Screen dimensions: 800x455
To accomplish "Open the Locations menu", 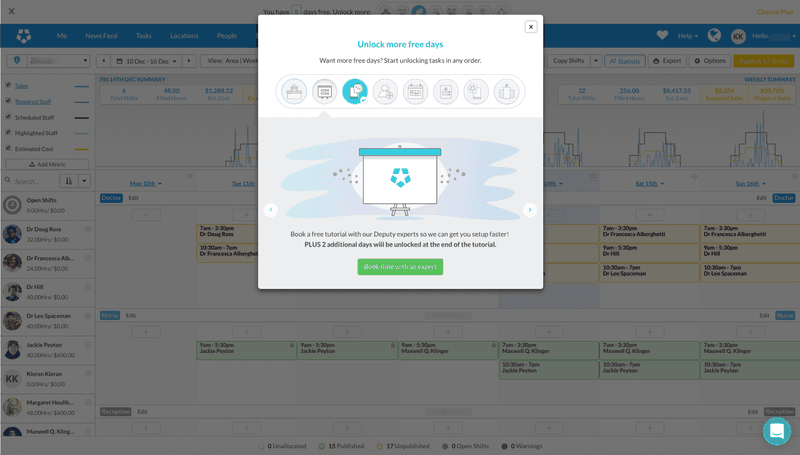I will point(184,36).
